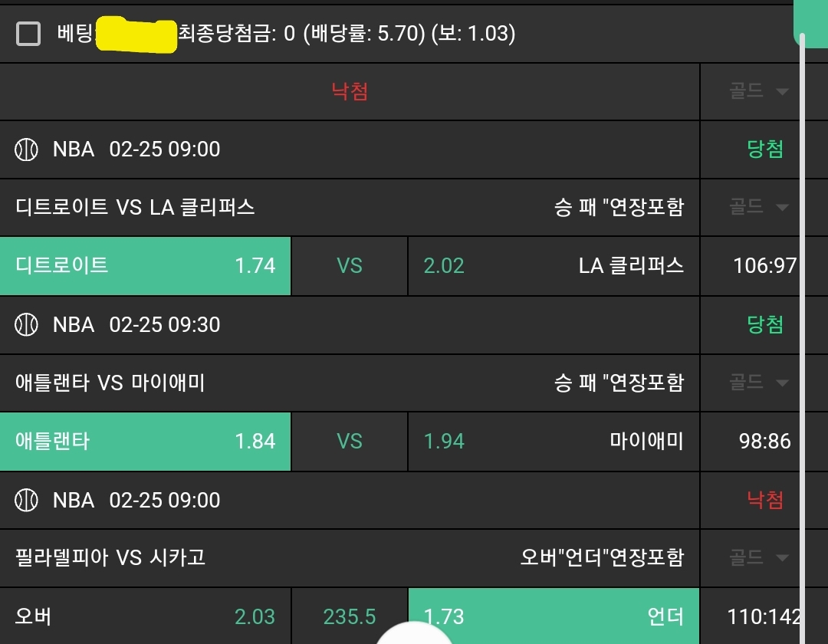Screen dimensions: 828x644
Task: Click the red 낙첨 result status header
Action: click(x=350, y=92)
